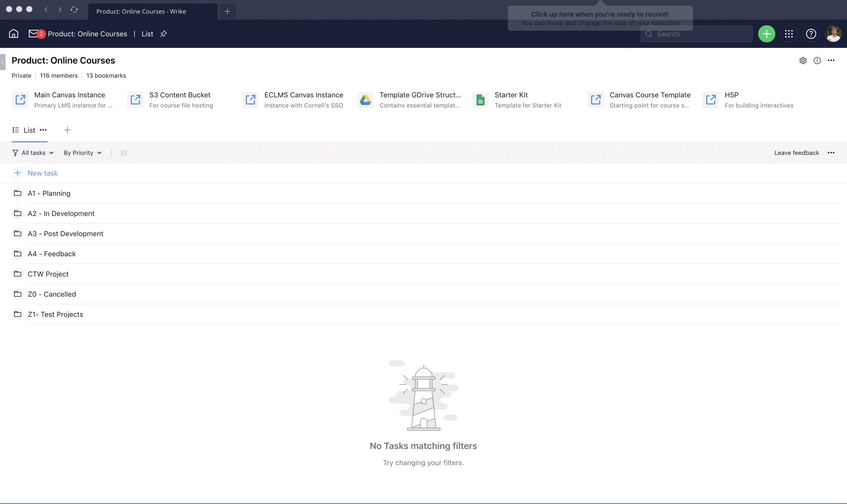Show space info icon
The width and height of the screenshot is (847, 504).
point(817,61)
